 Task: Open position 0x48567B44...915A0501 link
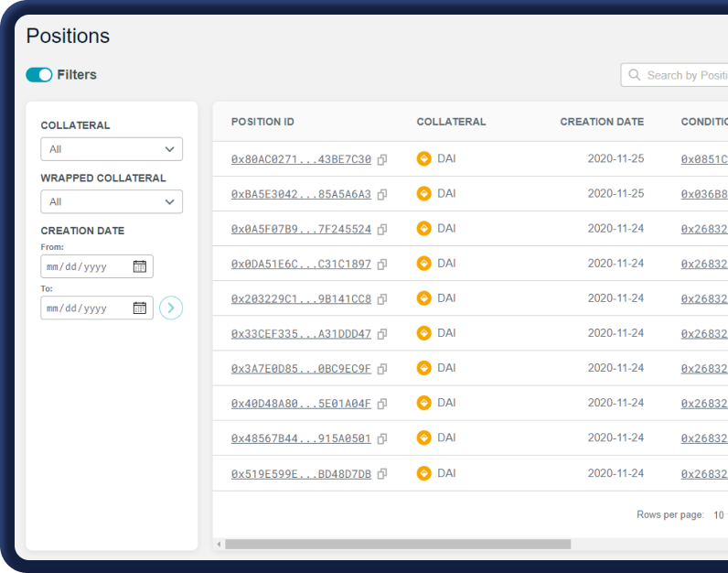[x=301, y=438]
